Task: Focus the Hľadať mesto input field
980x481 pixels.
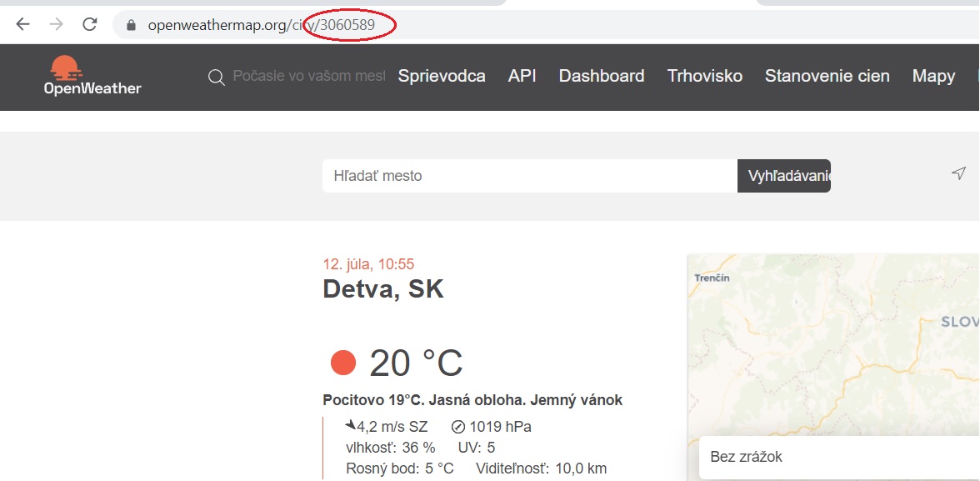Action: pyautogui.click(x=529, y=176)
